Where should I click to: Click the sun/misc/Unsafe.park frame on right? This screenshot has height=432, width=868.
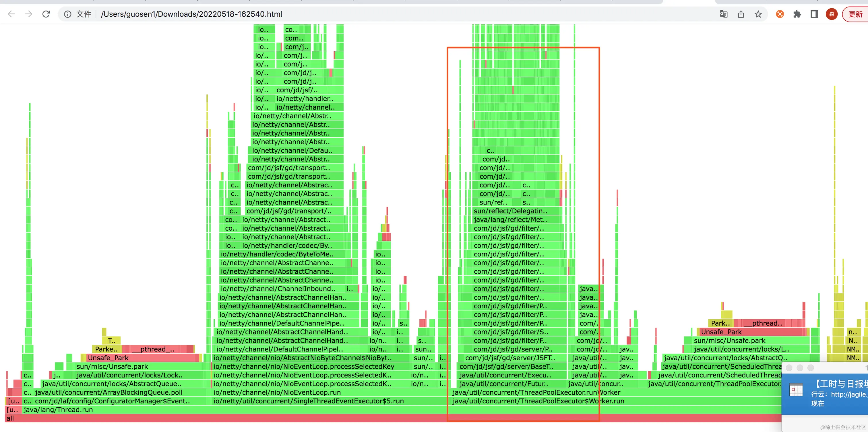(x=730, y=340)
